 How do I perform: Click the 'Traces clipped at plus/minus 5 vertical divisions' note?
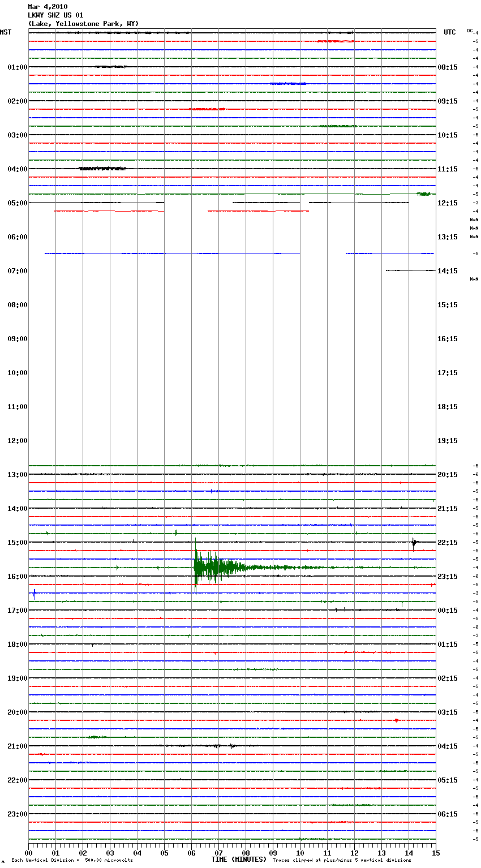click(342, 861)
